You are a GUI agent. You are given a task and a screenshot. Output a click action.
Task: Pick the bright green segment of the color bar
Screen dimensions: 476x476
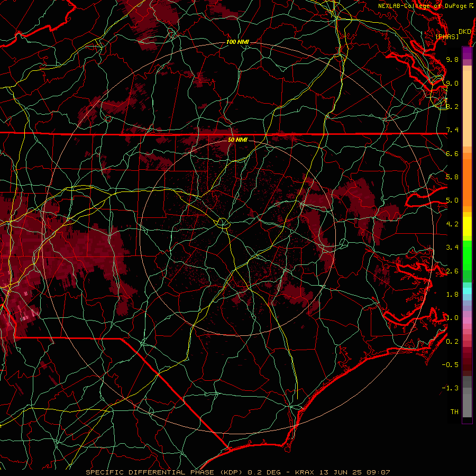[x=467, y=255]
